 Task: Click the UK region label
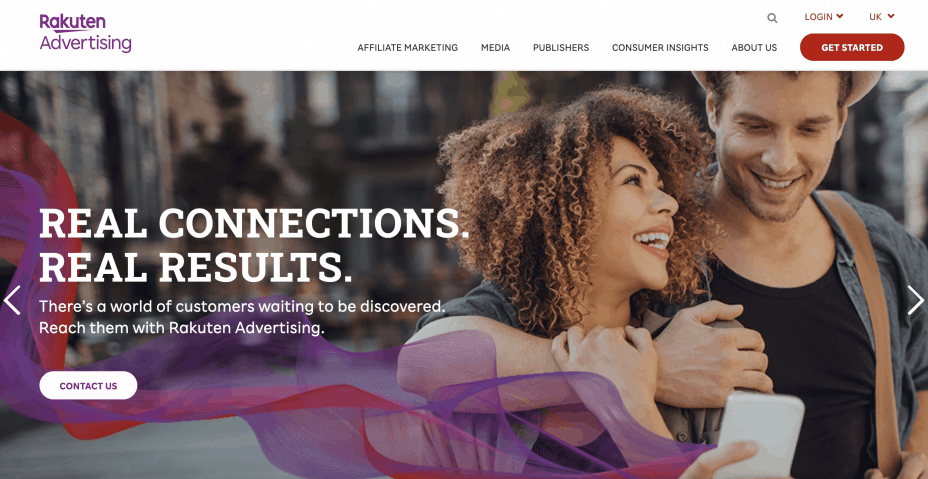coord(875,17)
